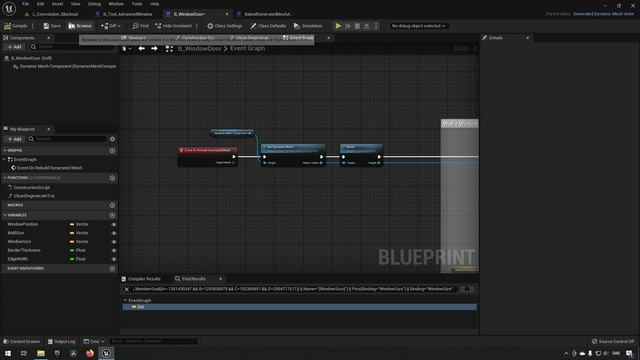Select ConstructionScript function
This screenshot has height=360, width=640.
coord(31,187)
